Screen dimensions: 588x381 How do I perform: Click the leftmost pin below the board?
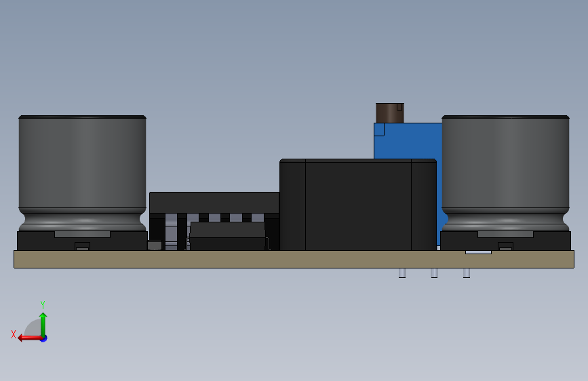[402, 273]
